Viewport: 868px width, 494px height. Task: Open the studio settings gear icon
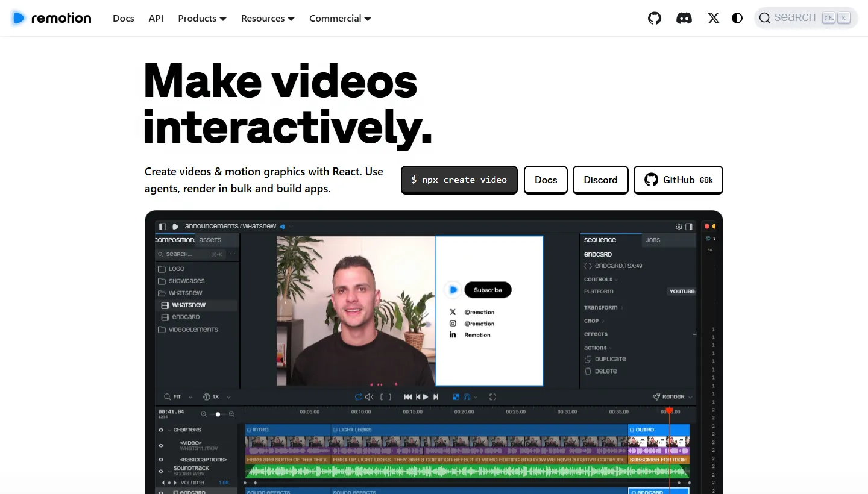(x=679, y=227)
